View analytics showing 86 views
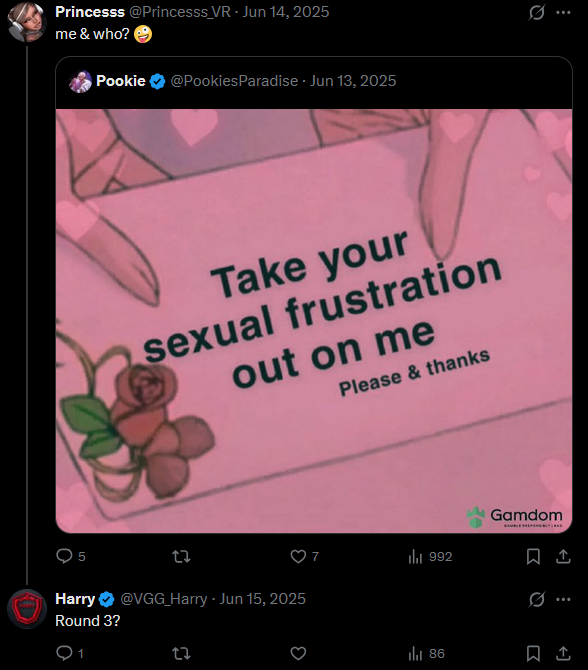Viewport: 588px width, 670px height. (426, 653)
